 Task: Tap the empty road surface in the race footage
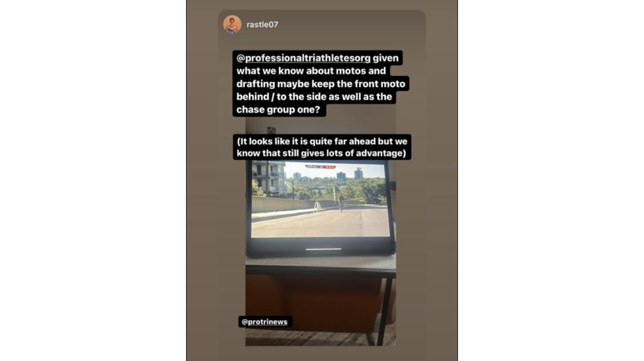319,223
